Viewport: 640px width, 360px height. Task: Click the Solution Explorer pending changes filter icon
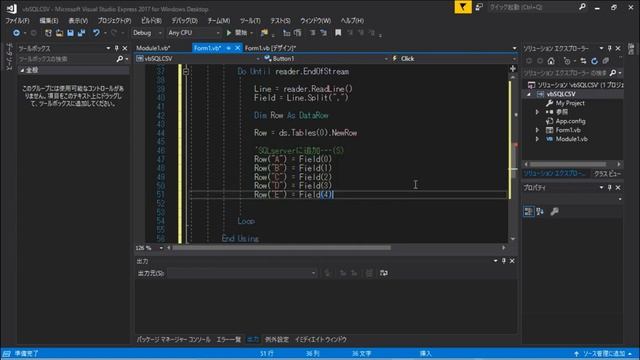pos(567,61)
